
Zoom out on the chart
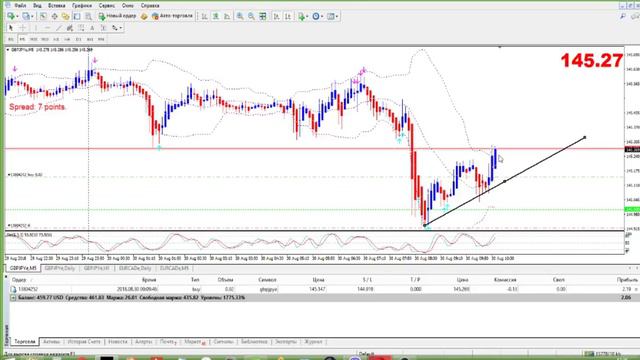click(x=251, y=16)
